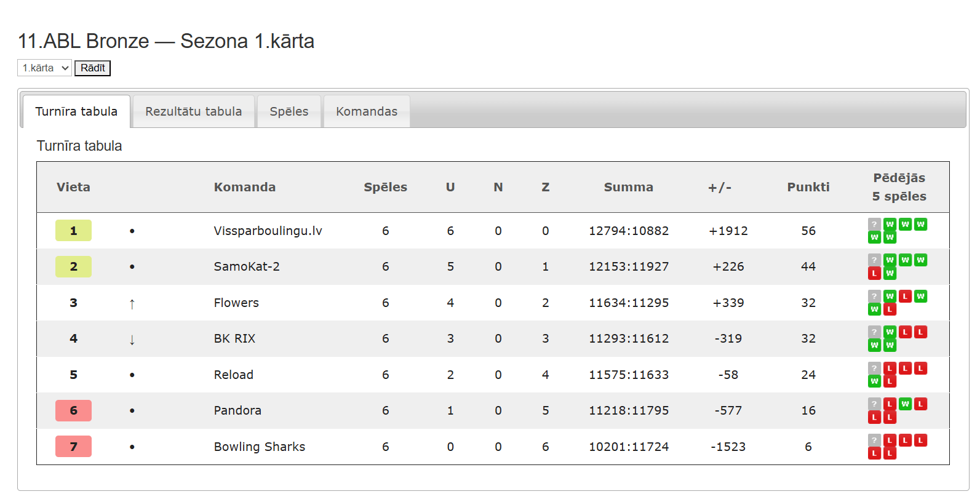Click the red rank 6 badge

73,410
